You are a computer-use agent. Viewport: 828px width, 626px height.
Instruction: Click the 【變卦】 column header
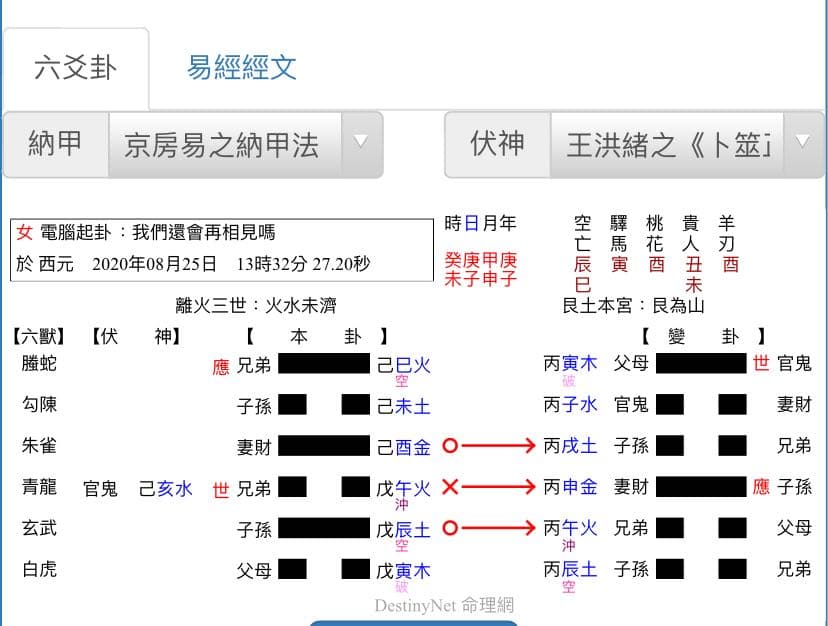[703, 336]
